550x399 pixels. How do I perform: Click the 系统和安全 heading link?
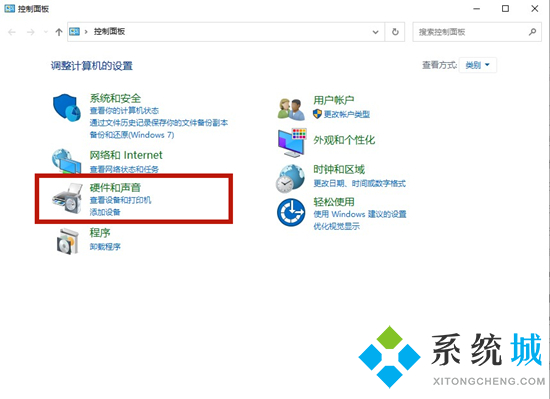click(115, 98)
